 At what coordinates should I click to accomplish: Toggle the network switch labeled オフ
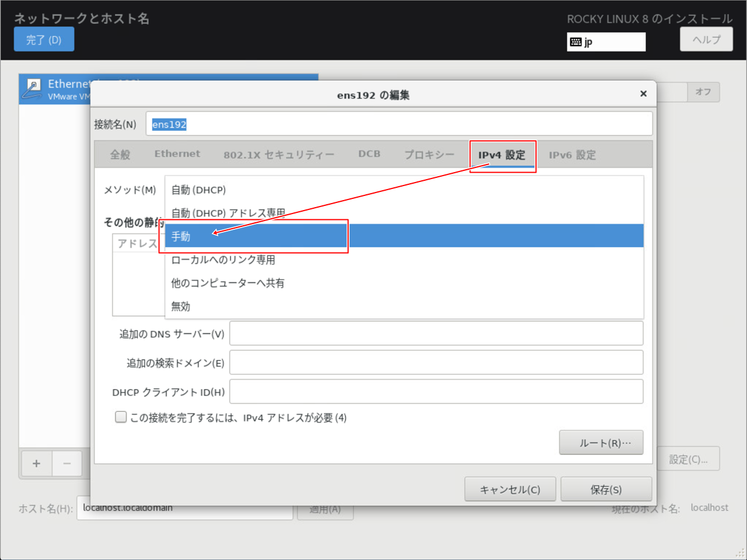[x=703, y=92]
